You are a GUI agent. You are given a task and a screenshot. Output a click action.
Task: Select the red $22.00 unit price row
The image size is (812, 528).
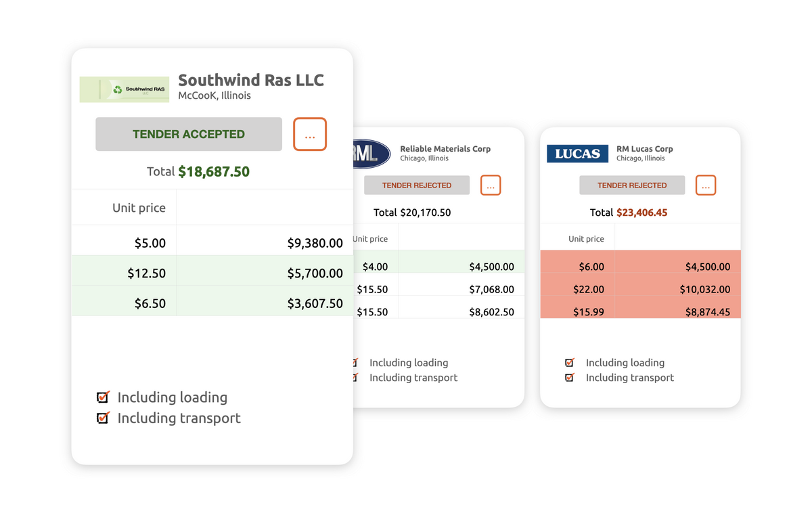click(588, 289)
